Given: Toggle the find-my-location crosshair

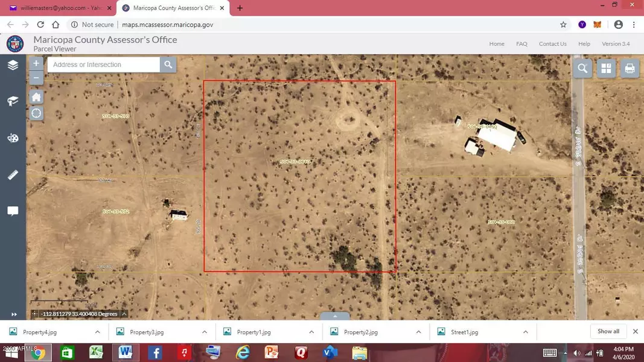Looking at the screenshot, I should [x=36, y=113].
